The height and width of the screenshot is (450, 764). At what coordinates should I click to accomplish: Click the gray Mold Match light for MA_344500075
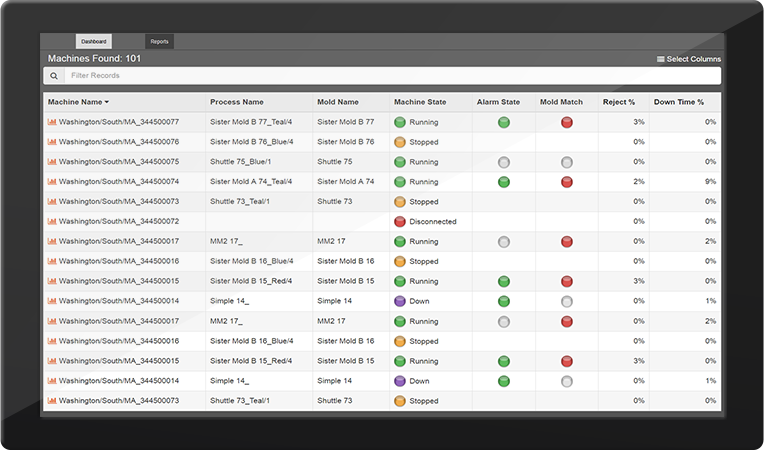pyautogui.click(x=567, y=162)
